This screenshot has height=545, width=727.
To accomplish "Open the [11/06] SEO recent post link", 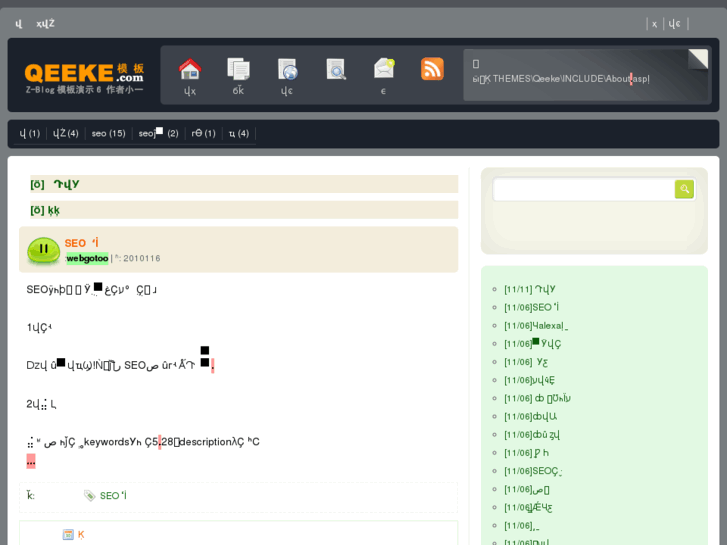I will coord(531,308).
